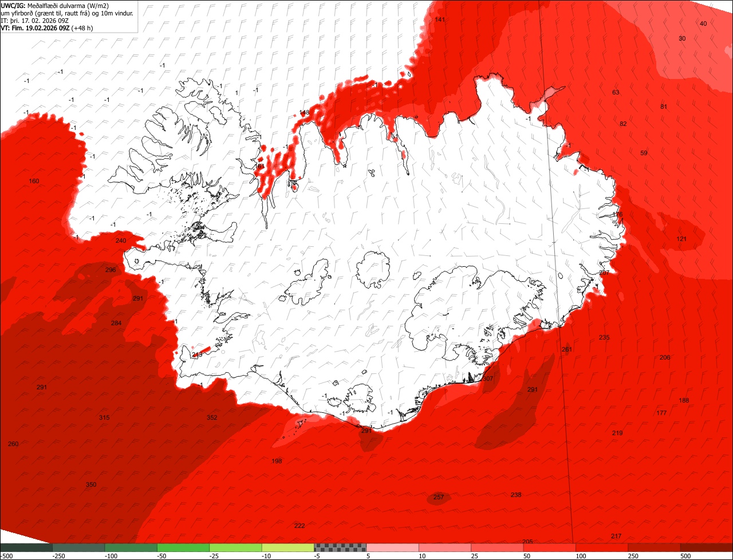Click the legend label '-10'

point(266,556)
